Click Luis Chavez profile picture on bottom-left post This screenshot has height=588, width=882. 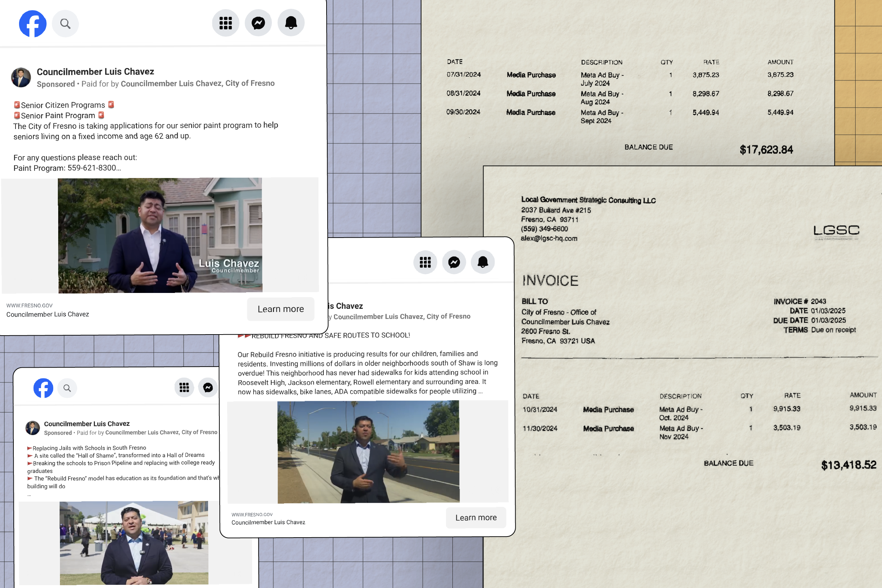pos(33,428)
